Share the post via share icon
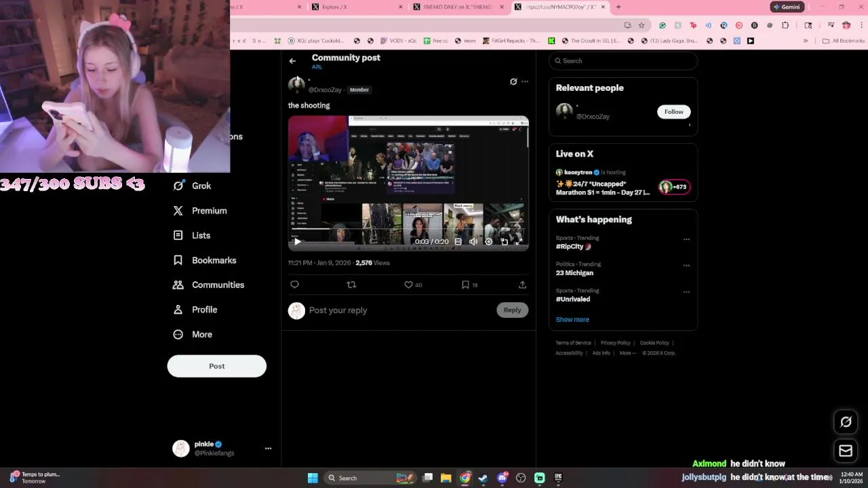The image size is (868, 488). (x=522, y=285)
